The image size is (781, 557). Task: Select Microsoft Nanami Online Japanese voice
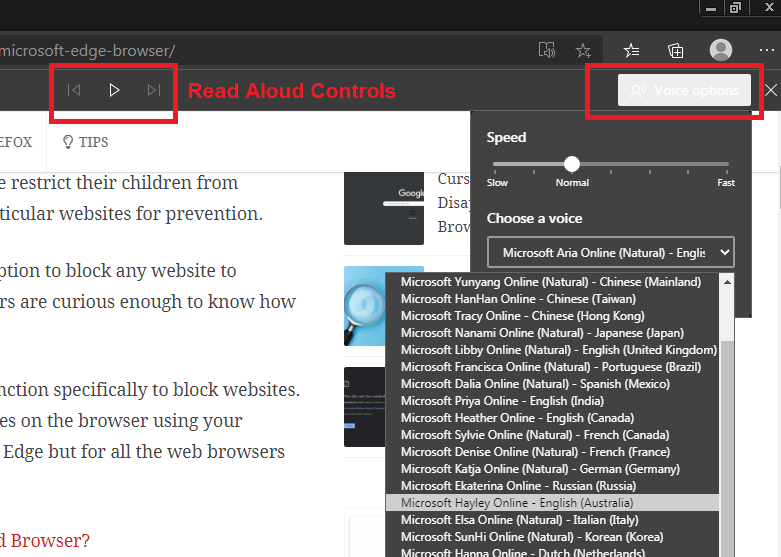click(x=552, y=333)
